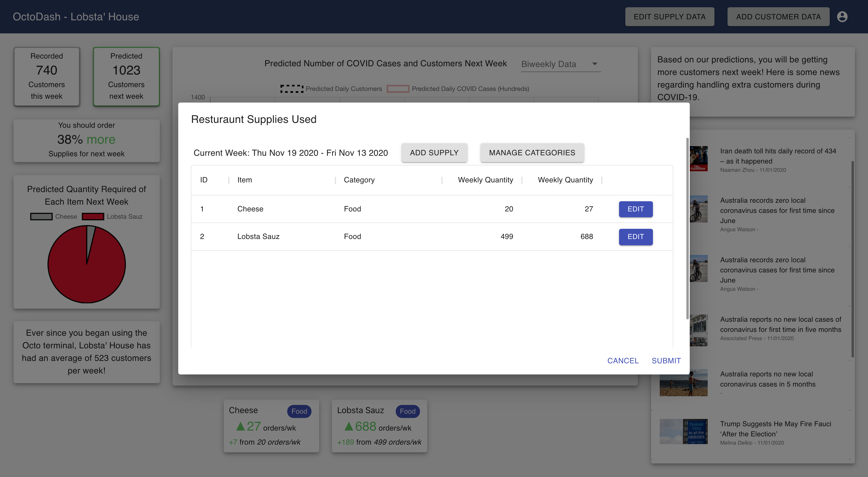The width and height of the screenshot is (868, 477).
Task: Edit the Cheese supply row
Action: [x=635, y=209]
